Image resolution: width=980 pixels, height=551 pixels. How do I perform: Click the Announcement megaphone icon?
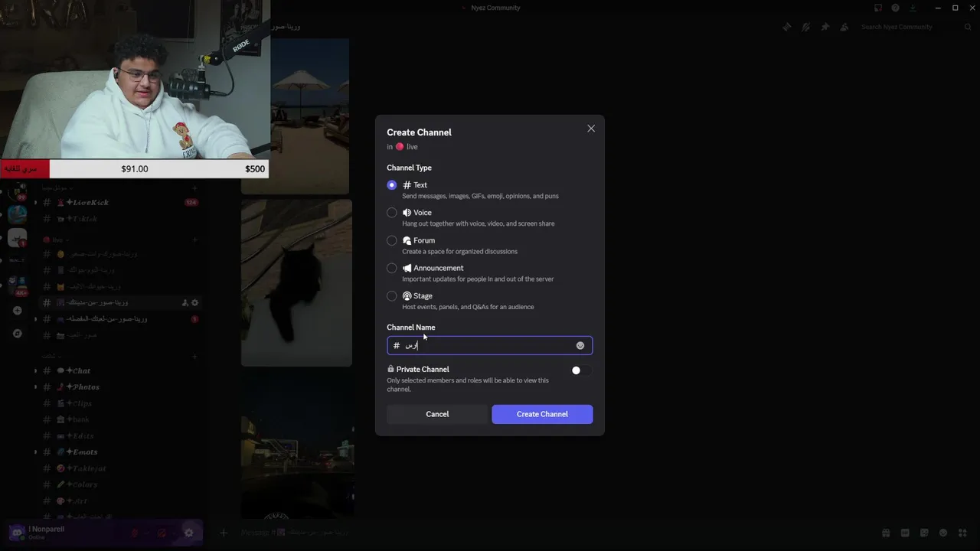pyautogui.click(x=407, y=268)
